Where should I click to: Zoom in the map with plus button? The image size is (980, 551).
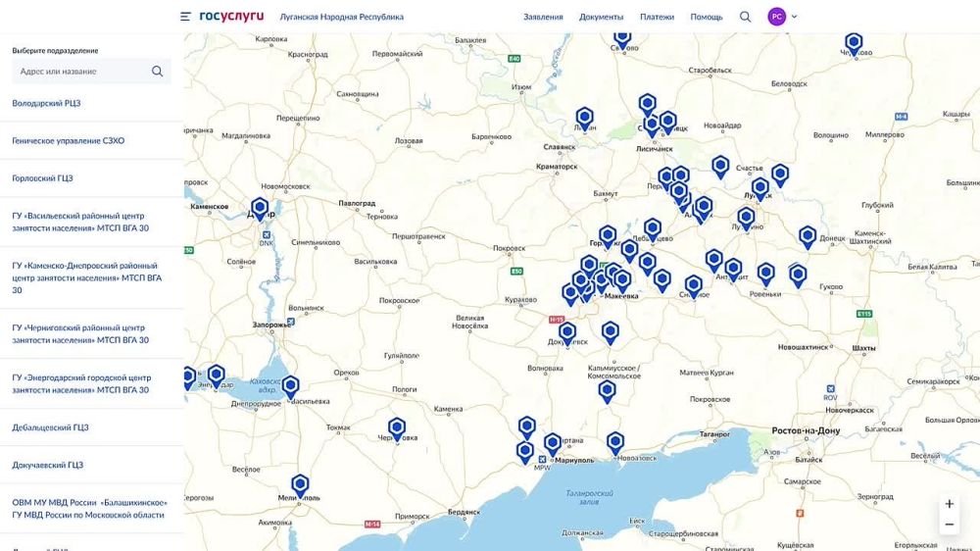click(949, 504)
